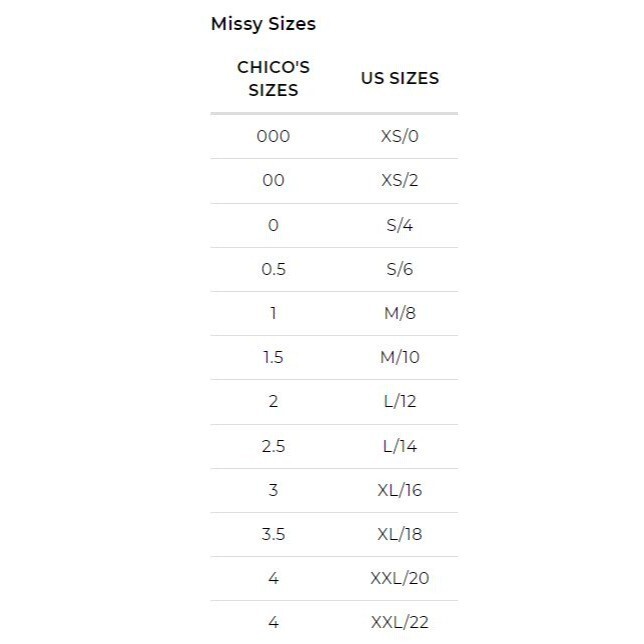Click the Missy Sizes heading

point(263,24)
